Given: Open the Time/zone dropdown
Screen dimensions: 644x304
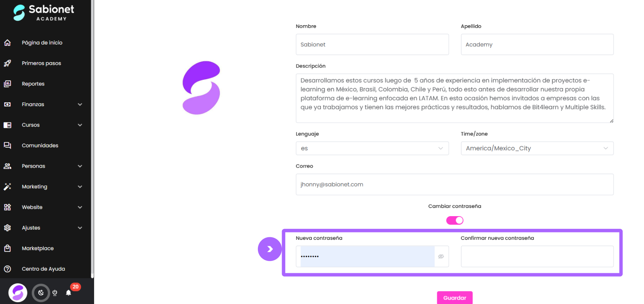Looking at the screenshot, I should 537,148.
